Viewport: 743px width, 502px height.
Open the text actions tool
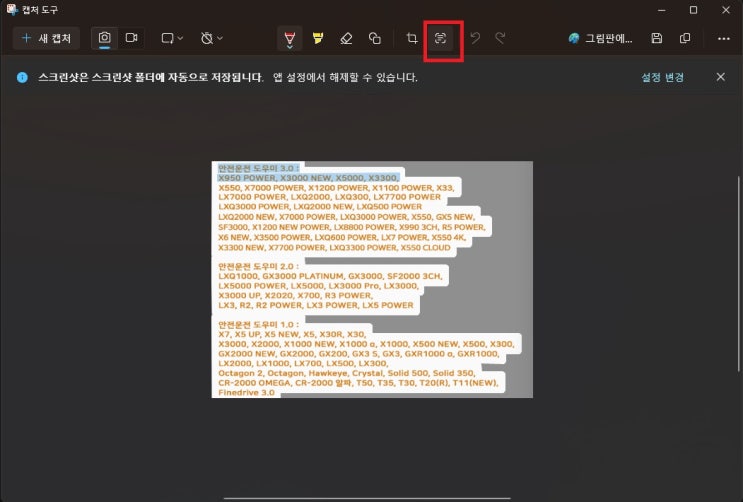[441, 38]
